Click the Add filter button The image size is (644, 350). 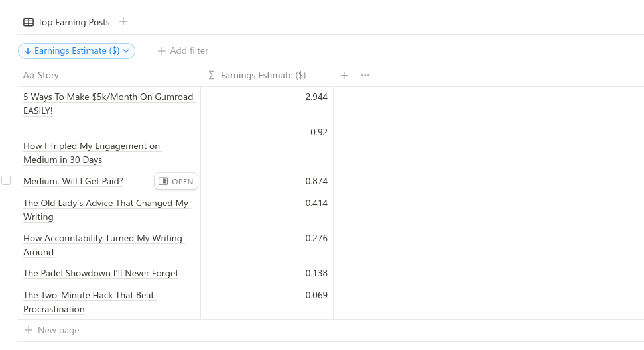[x=183, y=51]
